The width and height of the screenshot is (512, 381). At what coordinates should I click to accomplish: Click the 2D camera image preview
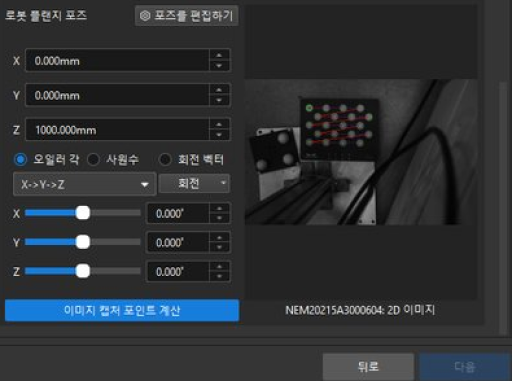361,152
